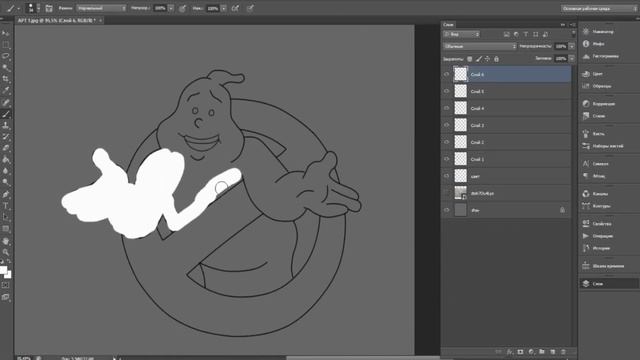Select the Rectangle shape tool

coord(6,229)
